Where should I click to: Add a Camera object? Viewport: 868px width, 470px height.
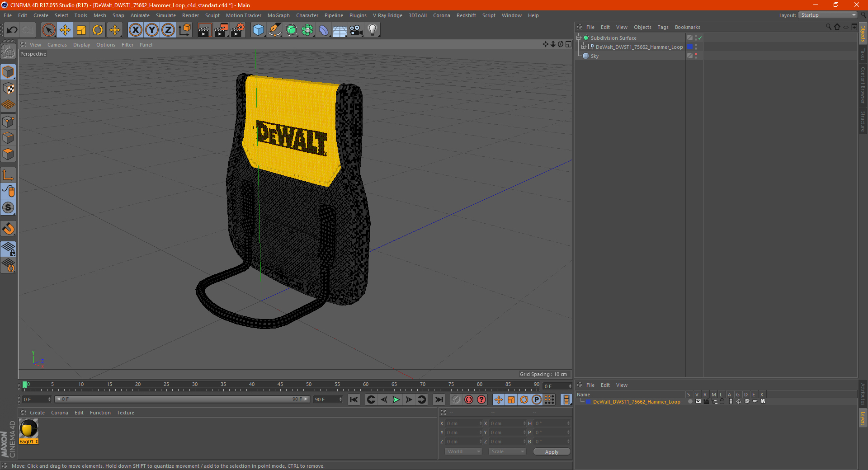pos(356,30)
